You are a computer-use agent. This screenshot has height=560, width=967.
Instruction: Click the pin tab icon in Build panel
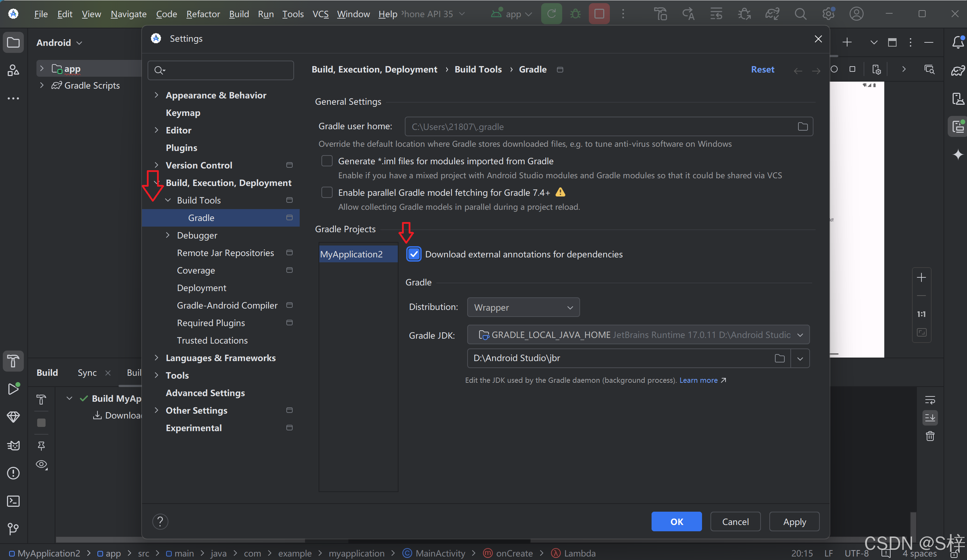[41, 446]
